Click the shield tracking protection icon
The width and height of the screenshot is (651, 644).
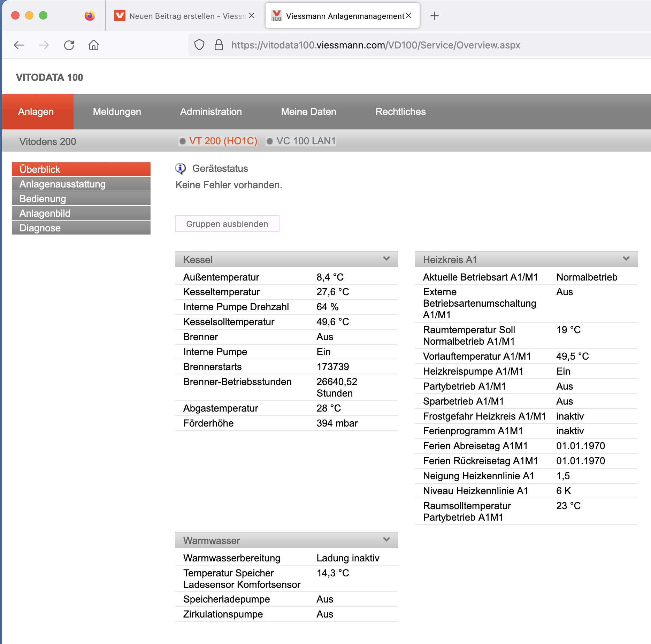coord(199,45)
